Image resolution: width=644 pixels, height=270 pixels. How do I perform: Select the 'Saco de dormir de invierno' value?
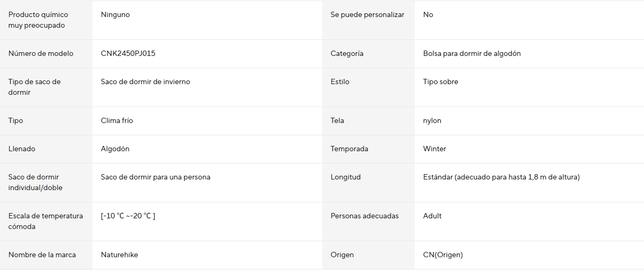[145, 81]
